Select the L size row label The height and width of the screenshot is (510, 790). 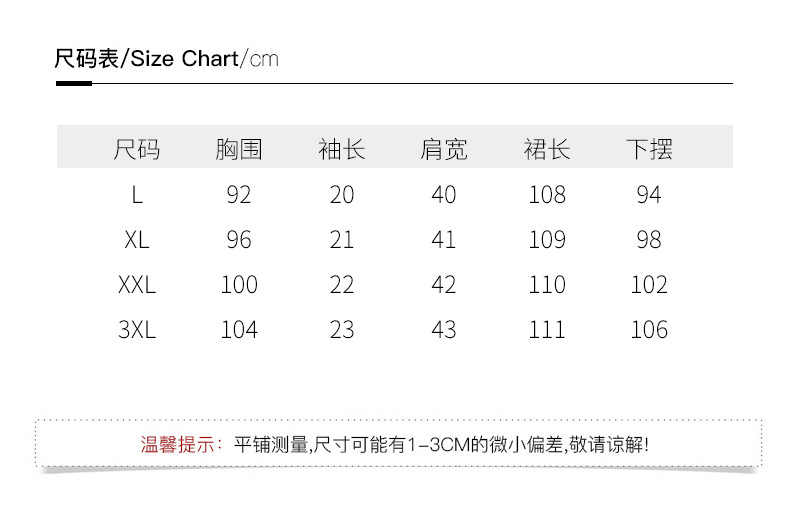coord(137,195)
